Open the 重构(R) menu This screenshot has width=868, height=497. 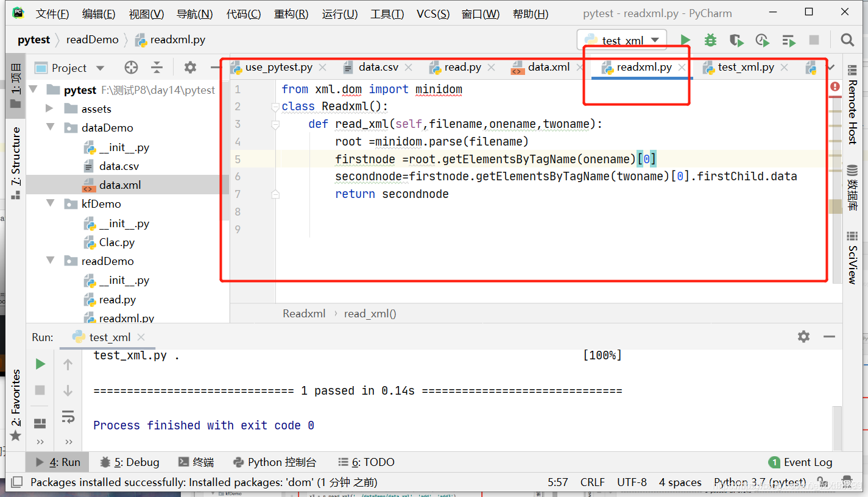click(291, 13)
